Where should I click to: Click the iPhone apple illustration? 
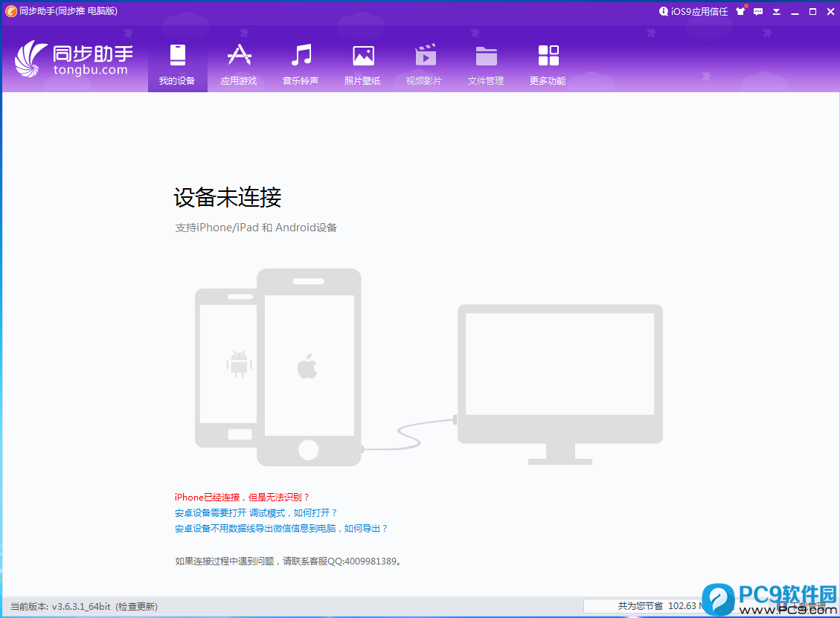(309, 367)
